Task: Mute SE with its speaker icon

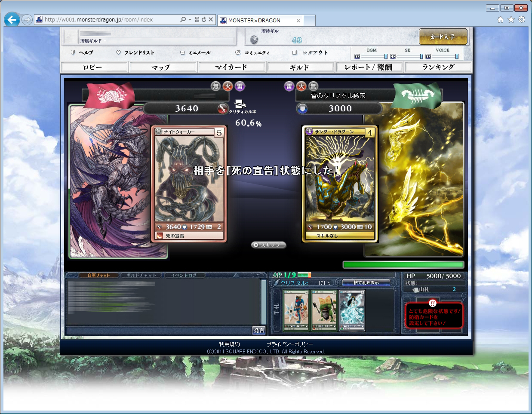Action: (x=393, y=56)
